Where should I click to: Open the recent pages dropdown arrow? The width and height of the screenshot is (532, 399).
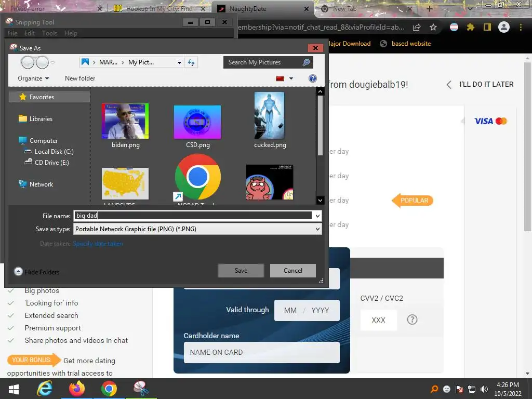tap(53, 62)
